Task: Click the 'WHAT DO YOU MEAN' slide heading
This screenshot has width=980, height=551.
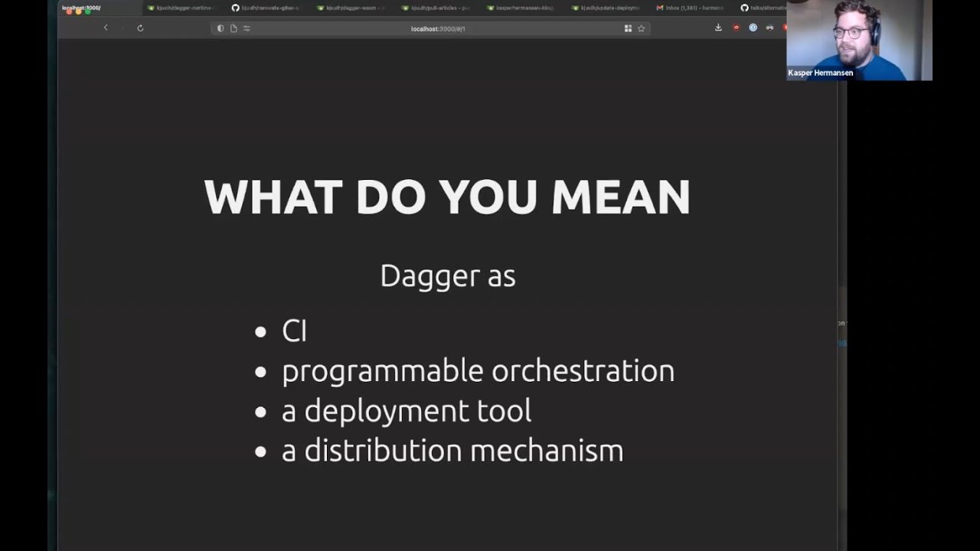Action: pyautogui.click(x=447, y=197)
